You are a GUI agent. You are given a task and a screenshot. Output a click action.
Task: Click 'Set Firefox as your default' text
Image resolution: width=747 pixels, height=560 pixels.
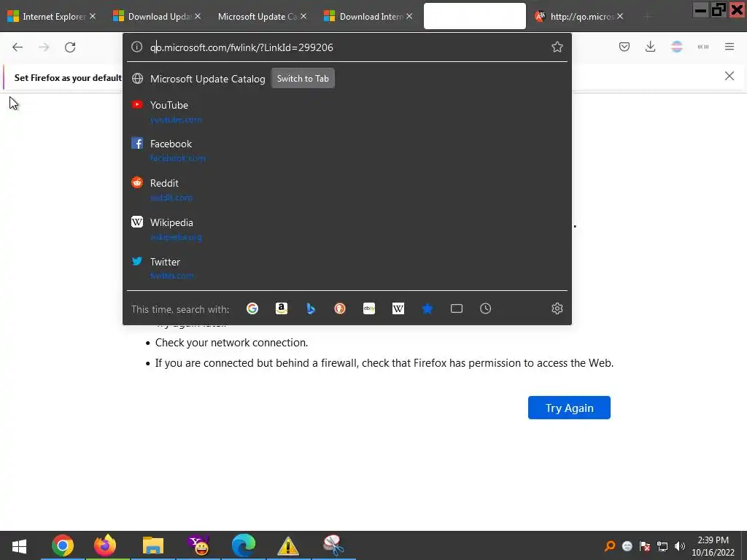tap(68, 77)
